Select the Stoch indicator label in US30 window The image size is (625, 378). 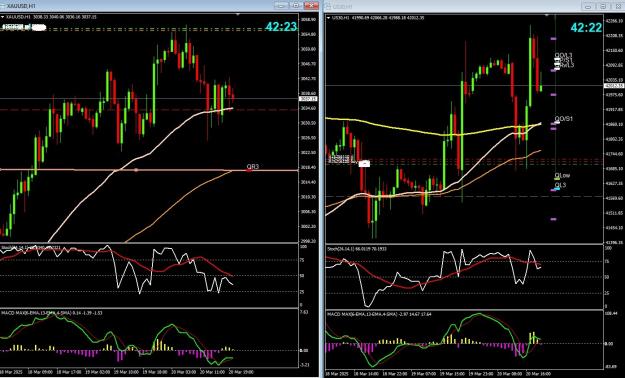click(x=357, y=249)
